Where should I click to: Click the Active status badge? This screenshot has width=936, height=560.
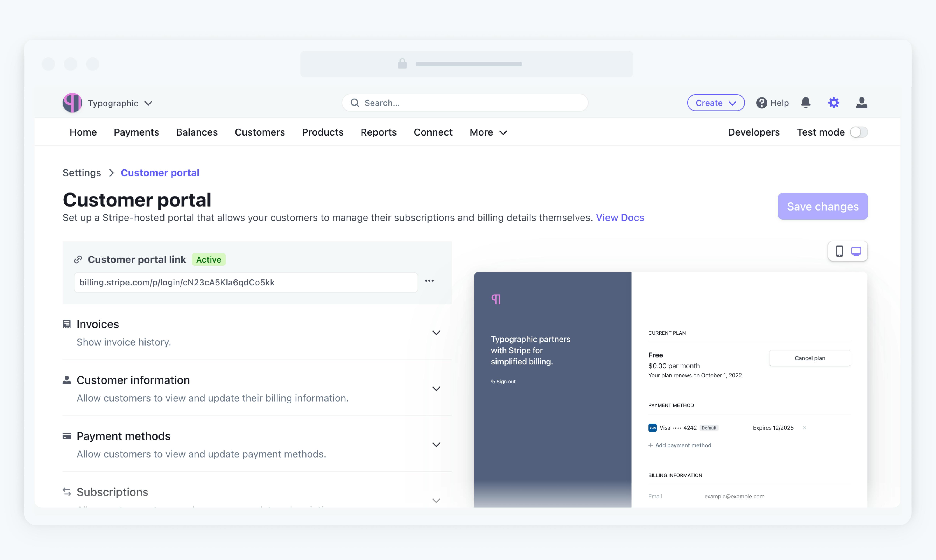coord(209,260)
